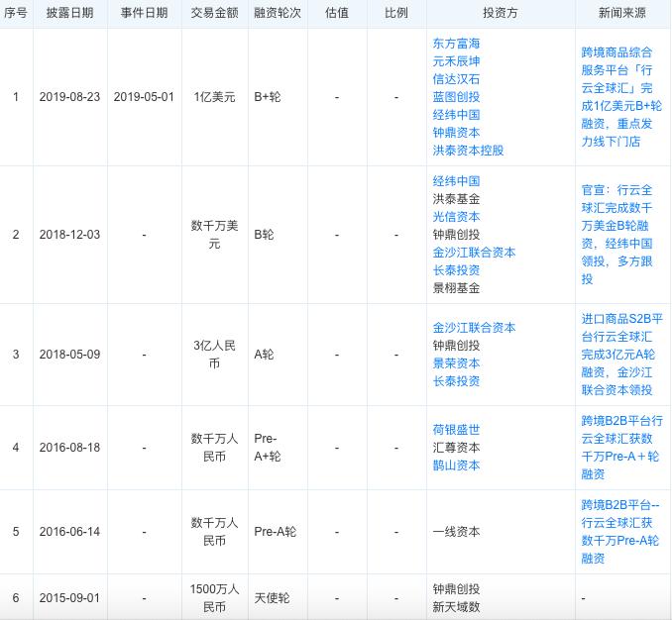Viewport: 672px width, 620px height.
Task: Select round cell B+轮
Action: [x=268, y=97]
